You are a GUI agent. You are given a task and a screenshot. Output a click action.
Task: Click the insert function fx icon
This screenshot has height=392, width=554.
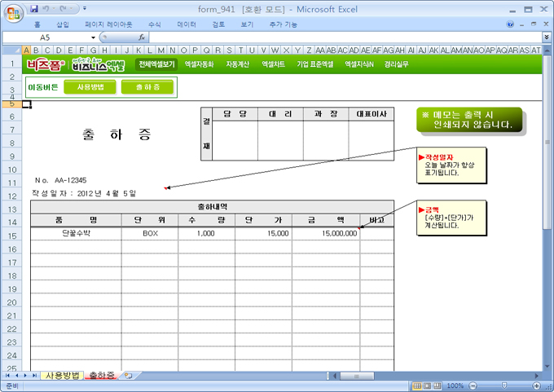[x=142, y=37]
